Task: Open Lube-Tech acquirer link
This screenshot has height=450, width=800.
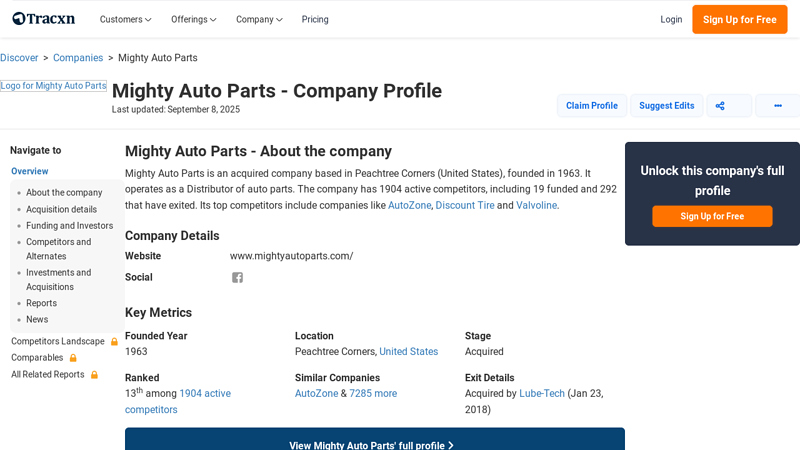Action: coord(542,393)
